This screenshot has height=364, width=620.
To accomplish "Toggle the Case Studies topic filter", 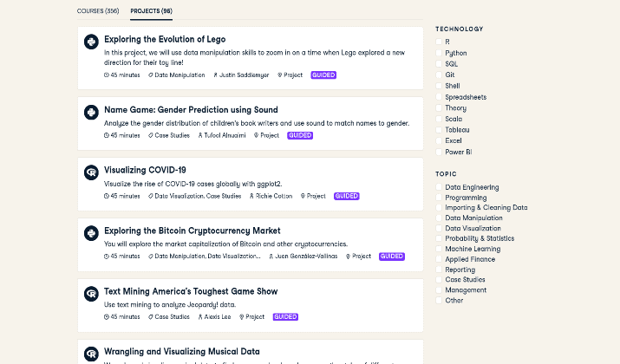I will pos(439,279).
